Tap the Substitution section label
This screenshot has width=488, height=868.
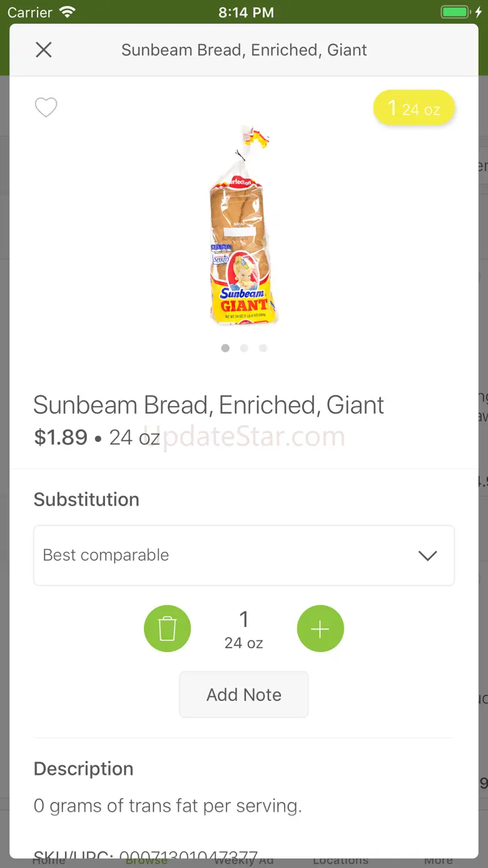tap(86, 499)
